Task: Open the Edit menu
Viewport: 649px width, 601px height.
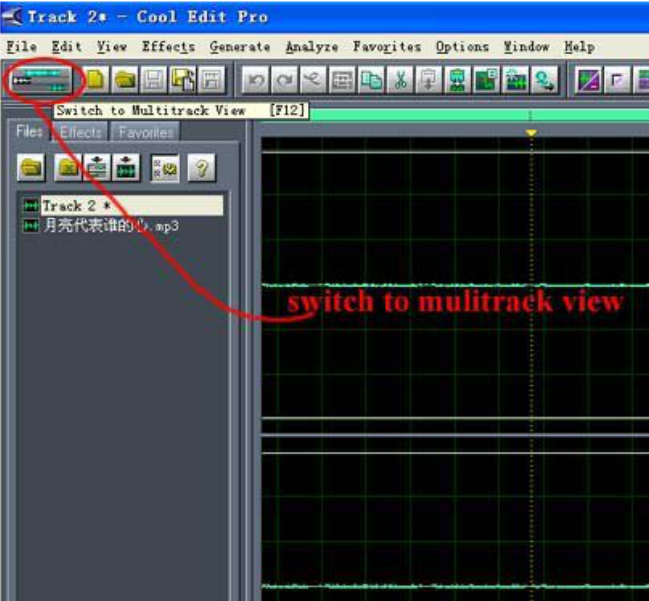Action: pyautogui.click(x=67, y=47)
